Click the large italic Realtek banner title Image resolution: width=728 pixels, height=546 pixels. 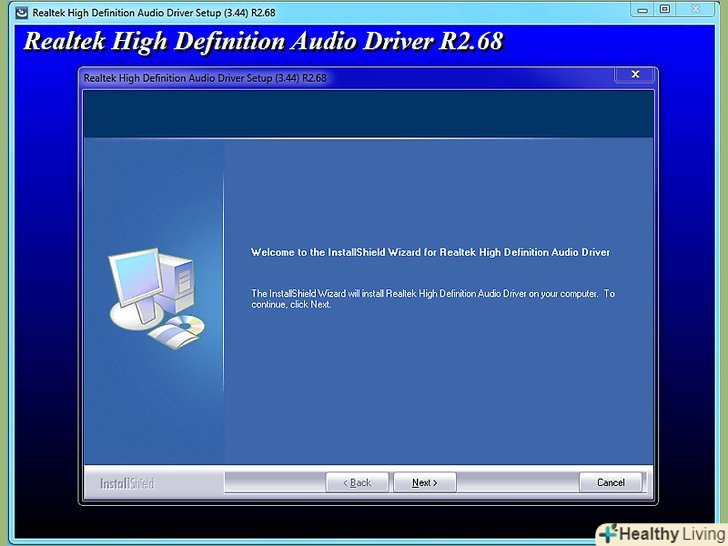pos(263,42)
